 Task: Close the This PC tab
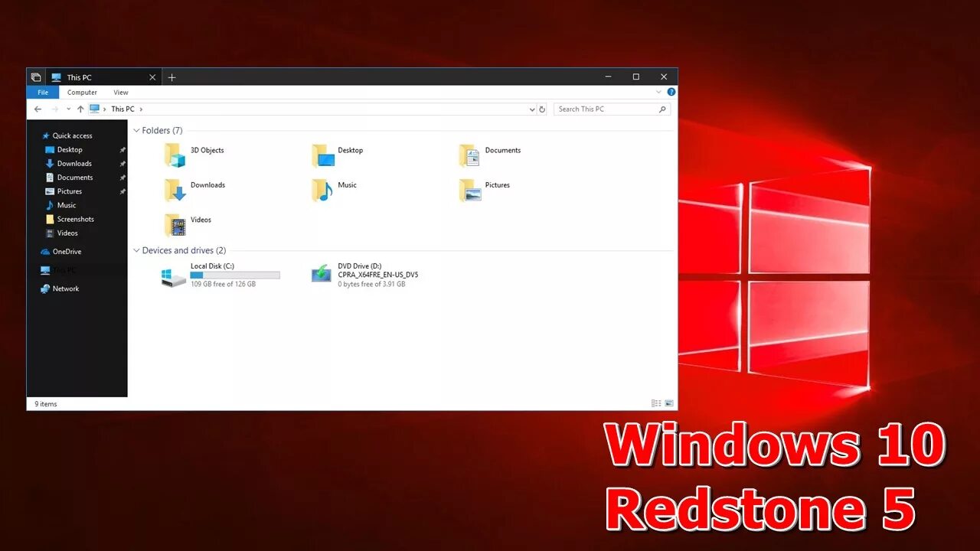[152, 77]
